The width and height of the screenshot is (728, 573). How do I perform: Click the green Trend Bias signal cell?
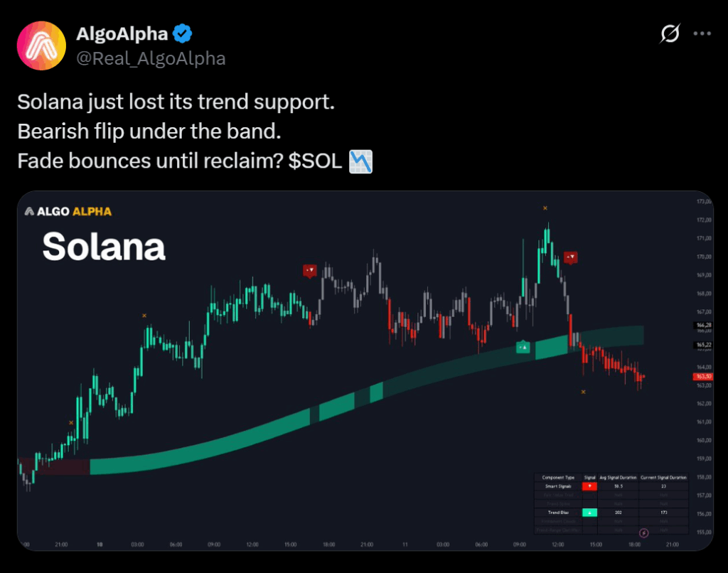(589, 512)
